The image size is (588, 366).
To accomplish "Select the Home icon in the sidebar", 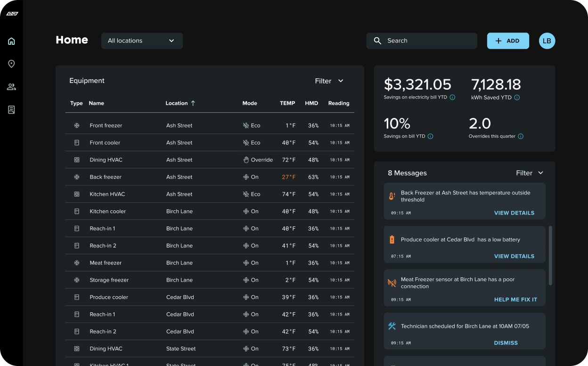I will (11, 41).
